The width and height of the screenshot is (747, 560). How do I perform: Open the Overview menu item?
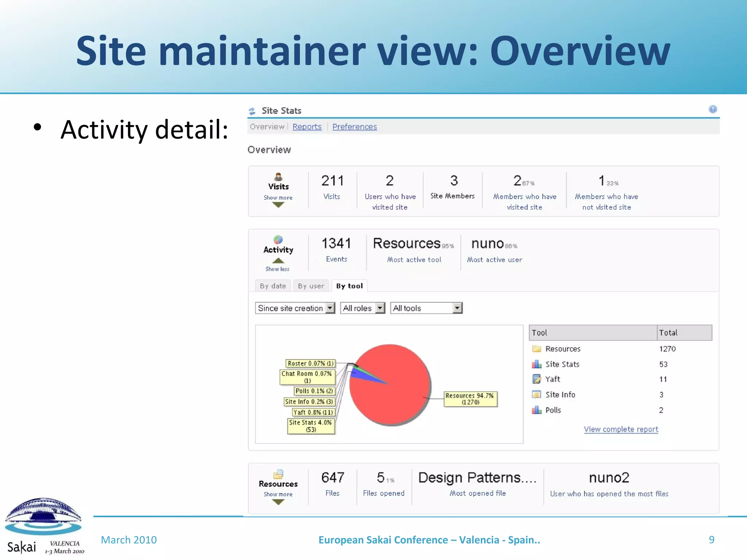pos(267,127)
